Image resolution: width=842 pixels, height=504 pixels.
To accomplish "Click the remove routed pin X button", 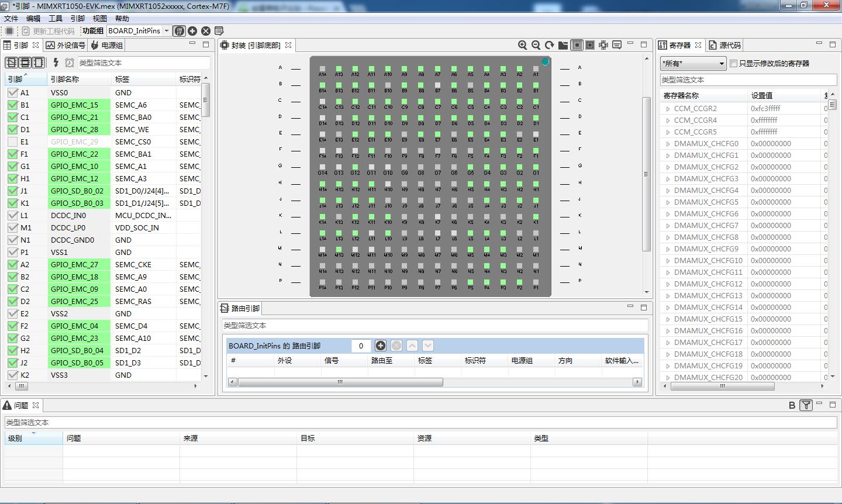I will click(x=396, y=346).
